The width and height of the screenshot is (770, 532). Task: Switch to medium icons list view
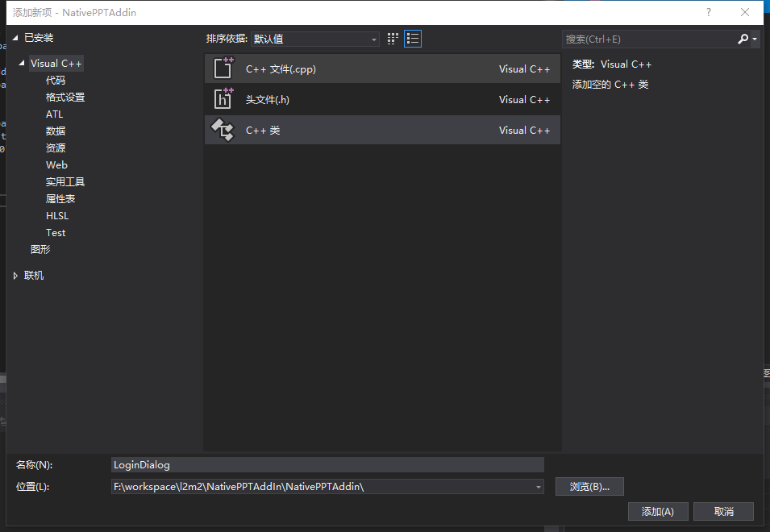[x=413, y=39]
